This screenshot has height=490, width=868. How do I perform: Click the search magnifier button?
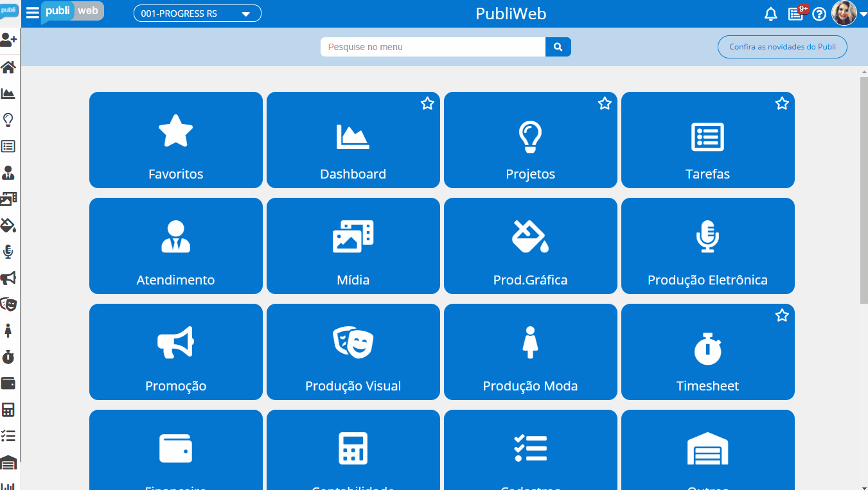(x=558, y=47)
